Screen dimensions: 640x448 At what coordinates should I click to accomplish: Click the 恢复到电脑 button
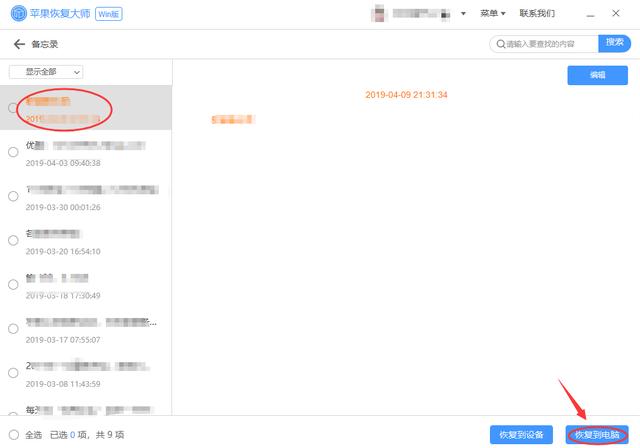597,435
